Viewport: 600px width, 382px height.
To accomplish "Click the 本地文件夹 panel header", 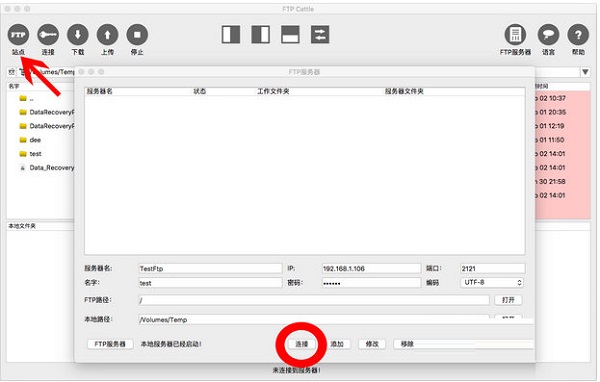I will [x=22, y=226].
